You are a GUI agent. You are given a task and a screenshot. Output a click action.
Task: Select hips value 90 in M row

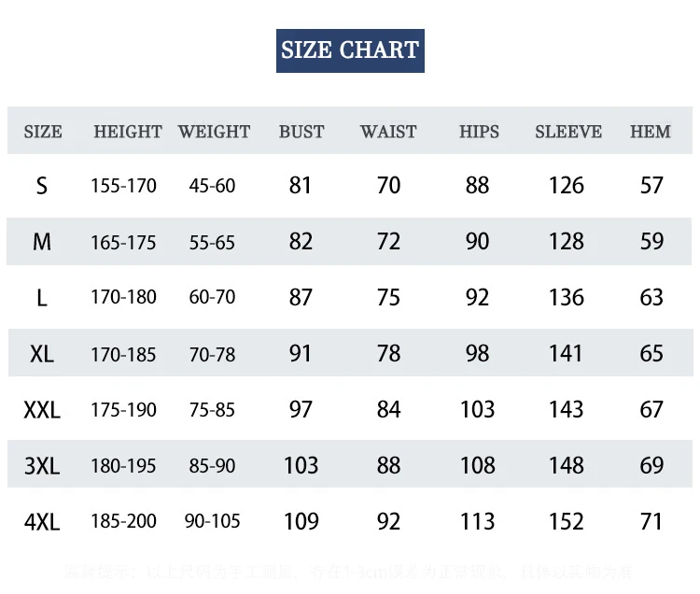pyautogui.click(x=477, y=241)
